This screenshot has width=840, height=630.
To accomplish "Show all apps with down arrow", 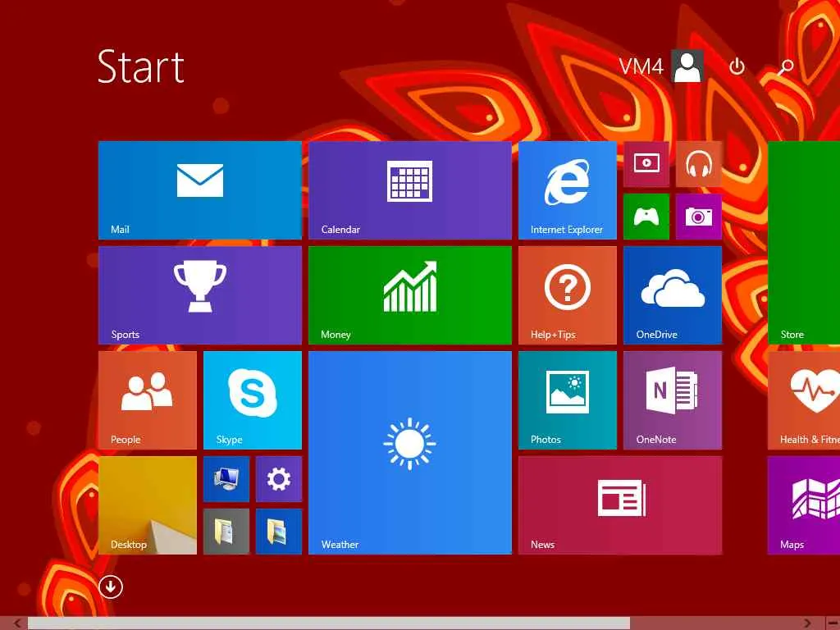I will [111, 587].
